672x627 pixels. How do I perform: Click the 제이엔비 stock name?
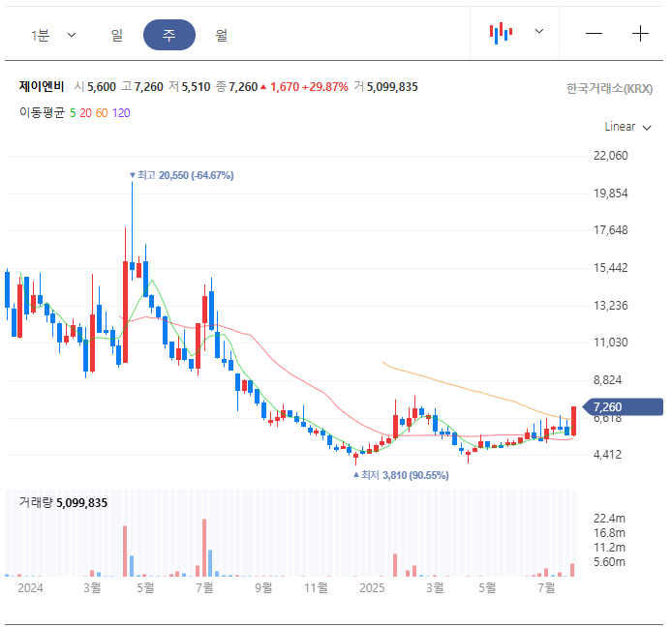[x=42, y=86]
